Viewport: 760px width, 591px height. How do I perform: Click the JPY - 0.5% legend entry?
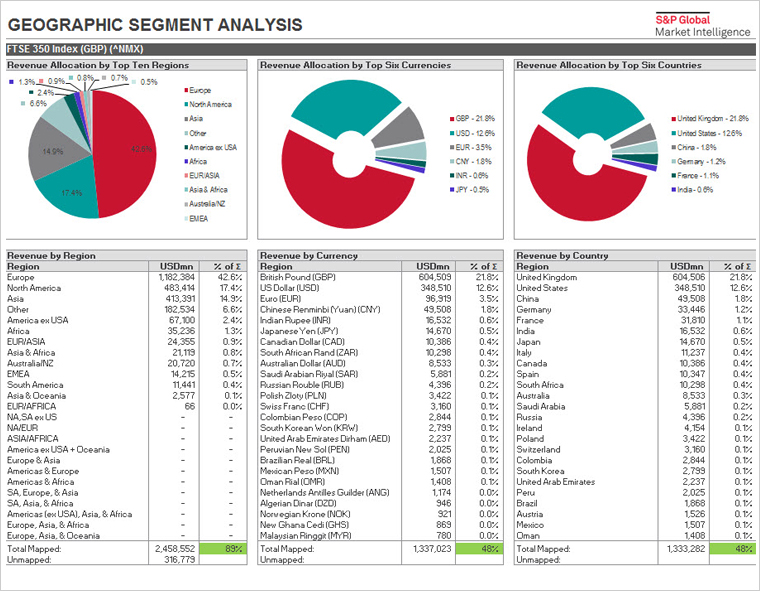pos(469,190)
